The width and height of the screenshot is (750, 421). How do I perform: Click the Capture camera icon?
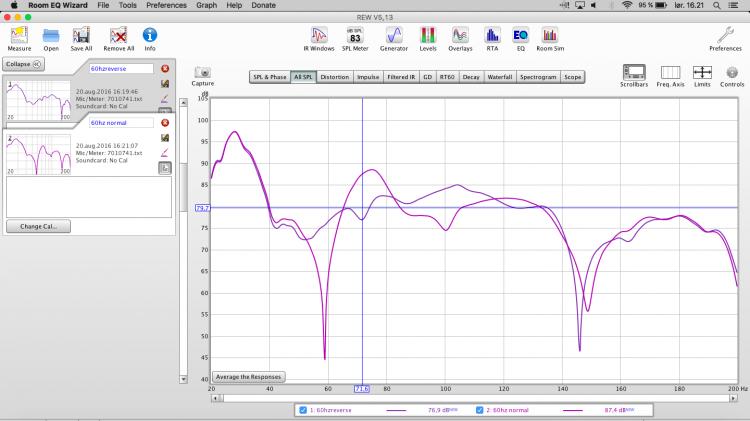[203, 76]
